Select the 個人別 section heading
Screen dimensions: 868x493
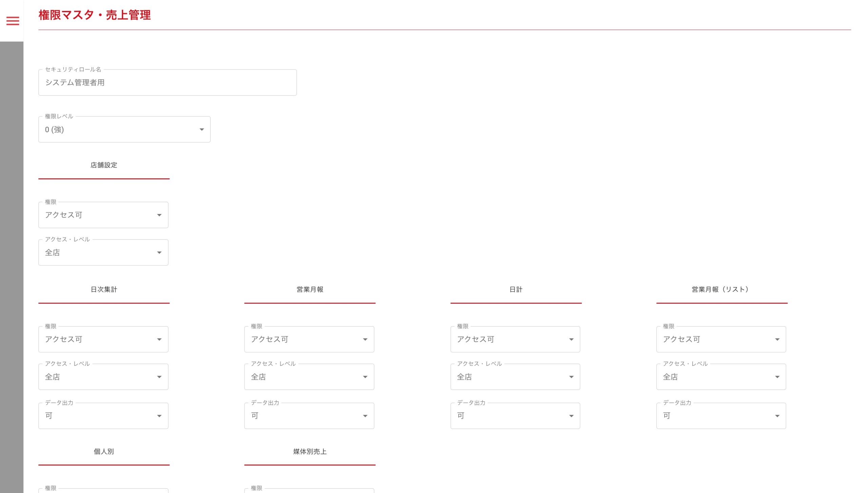click(x=104, y=452)
